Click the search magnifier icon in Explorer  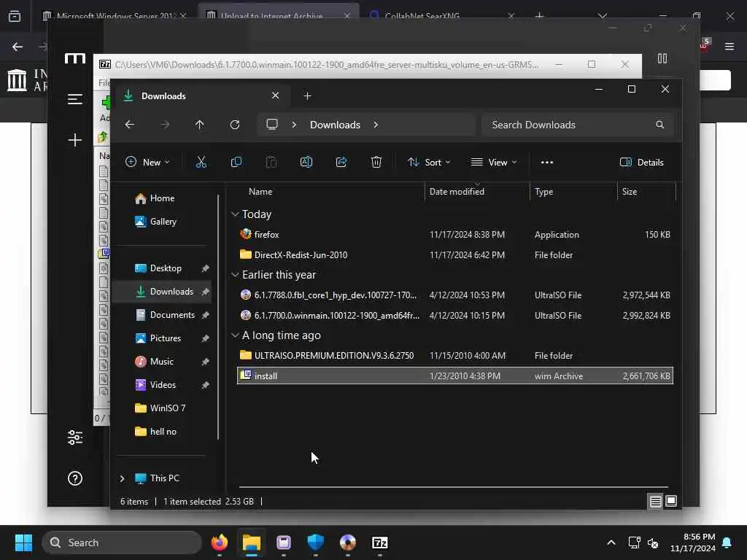[659, 125]
